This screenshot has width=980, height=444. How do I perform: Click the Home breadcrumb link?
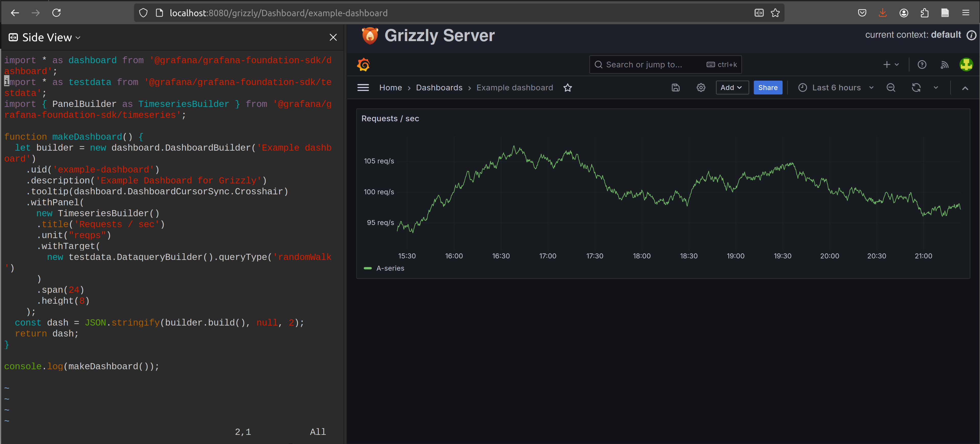(390, 87)
